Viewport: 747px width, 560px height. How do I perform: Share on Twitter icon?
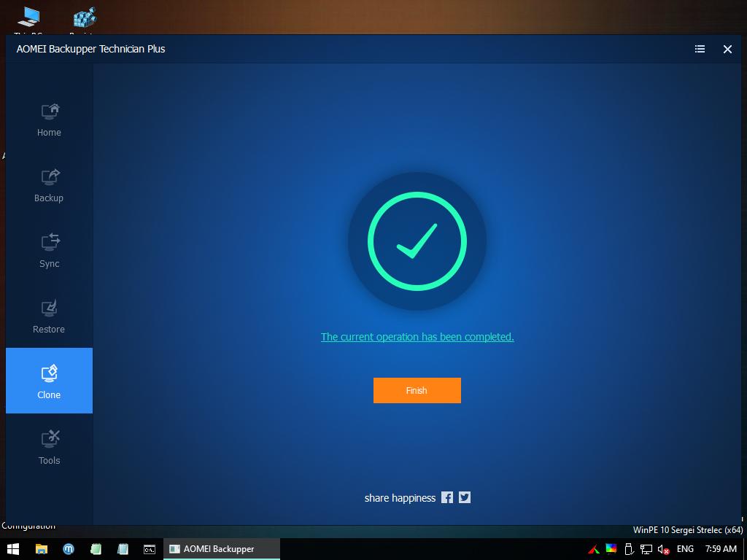pos(465,497)
